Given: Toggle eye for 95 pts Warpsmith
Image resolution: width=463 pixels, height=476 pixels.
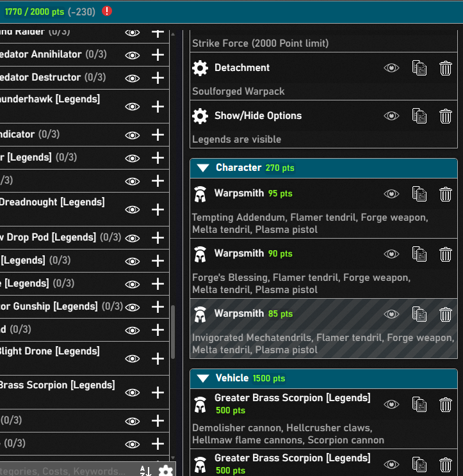Looking at the screenshot, I should click(x=391, y=194).
